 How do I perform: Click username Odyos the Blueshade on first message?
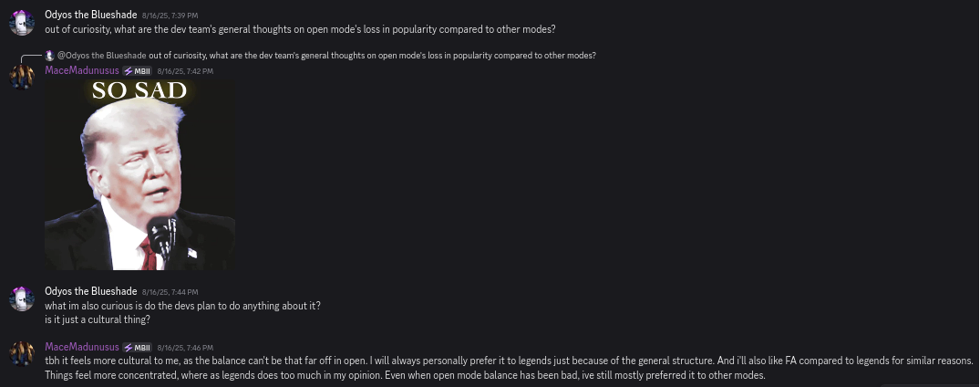[90, 16]
